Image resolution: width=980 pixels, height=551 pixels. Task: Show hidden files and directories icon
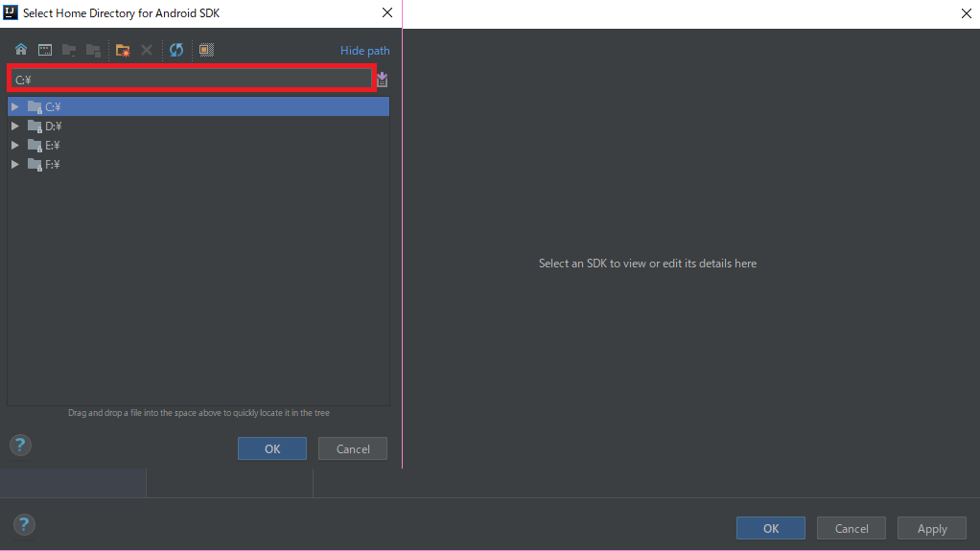(x=206, y=50)
